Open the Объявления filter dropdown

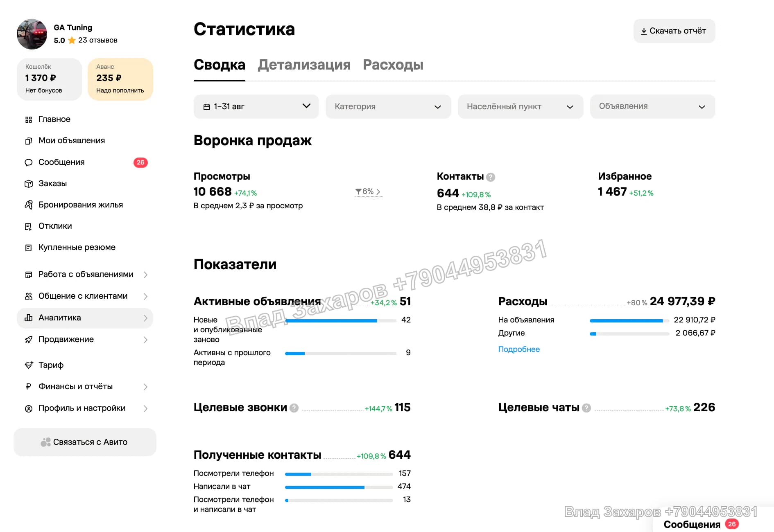(x=652, y=106)
